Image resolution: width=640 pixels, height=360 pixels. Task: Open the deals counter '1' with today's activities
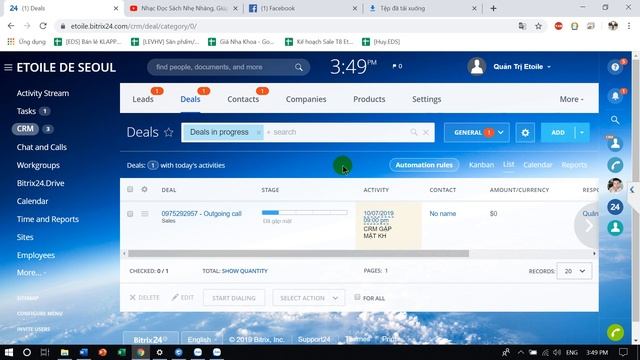tap(153, 165)
